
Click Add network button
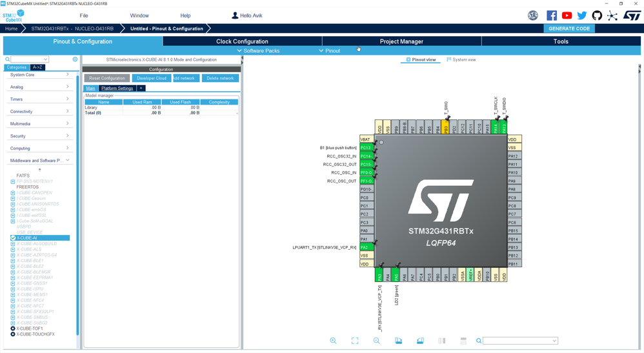[186, 78]
